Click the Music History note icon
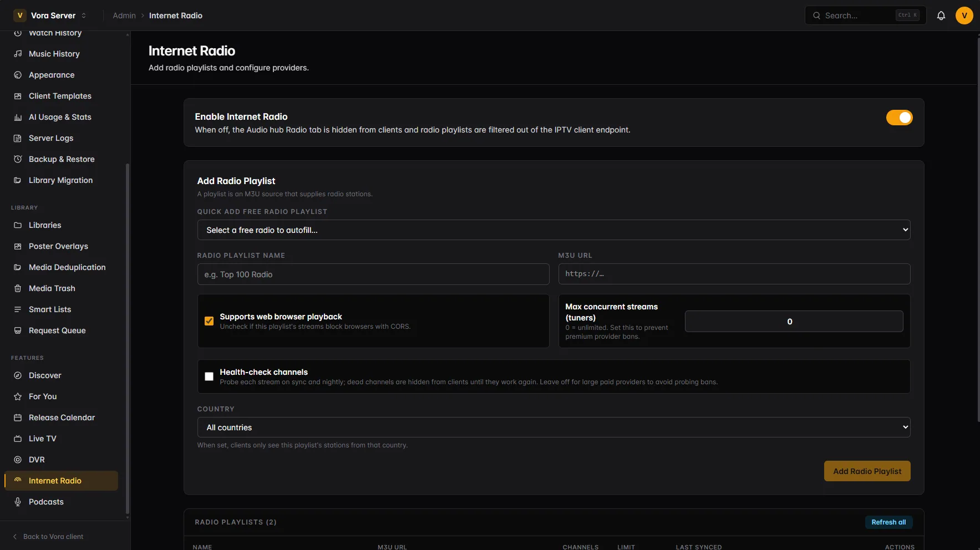Image resolution: width=980 pixels, height=550 pixels. click(x=18, y=54)
